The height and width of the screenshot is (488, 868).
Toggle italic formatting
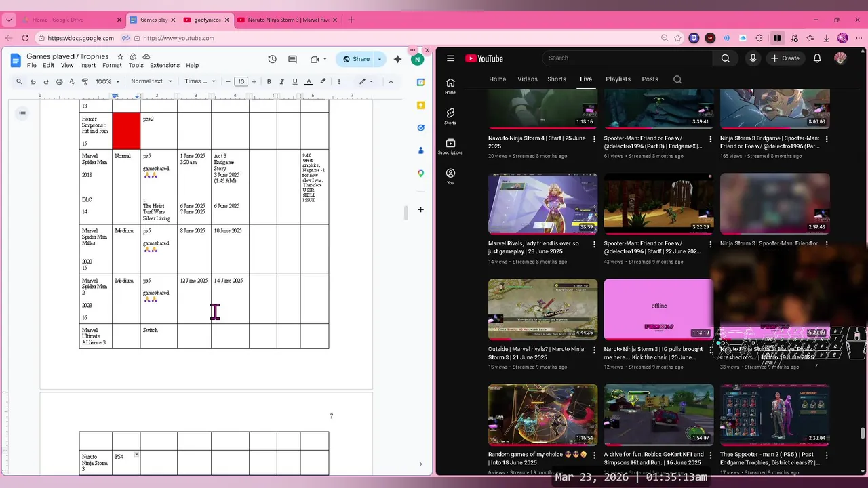click(281, 81)
